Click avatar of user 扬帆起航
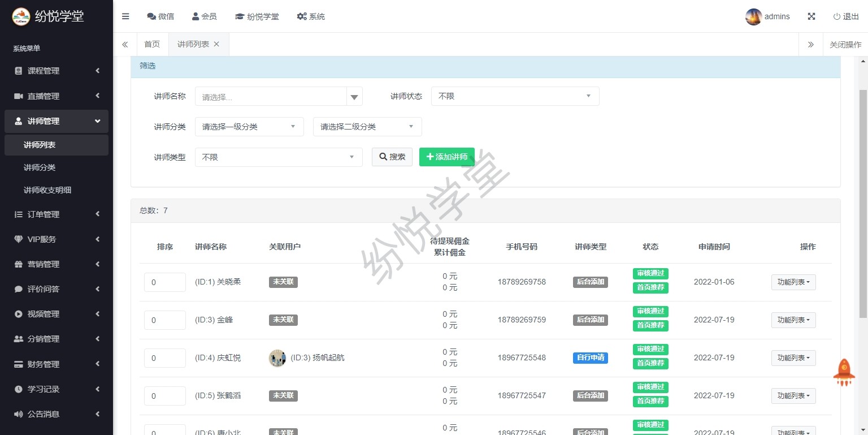868x435 pixels. pos(277,358)
